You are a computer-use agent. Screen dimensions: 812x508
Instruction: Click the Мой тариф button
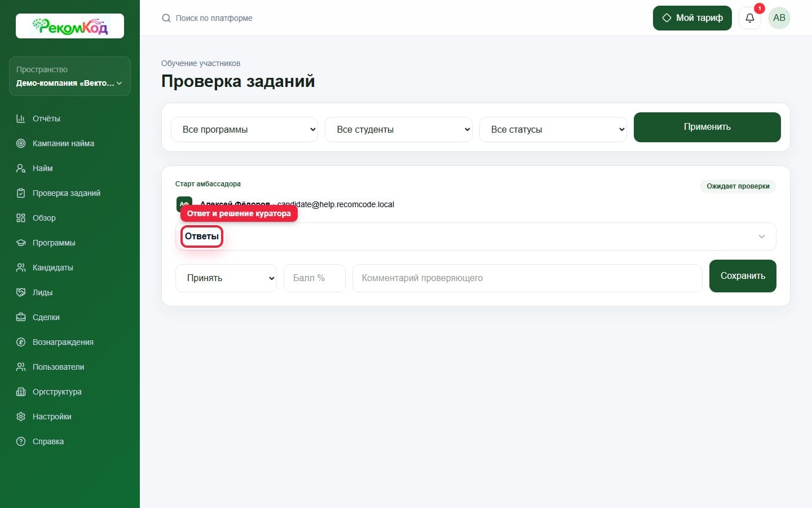692,18
